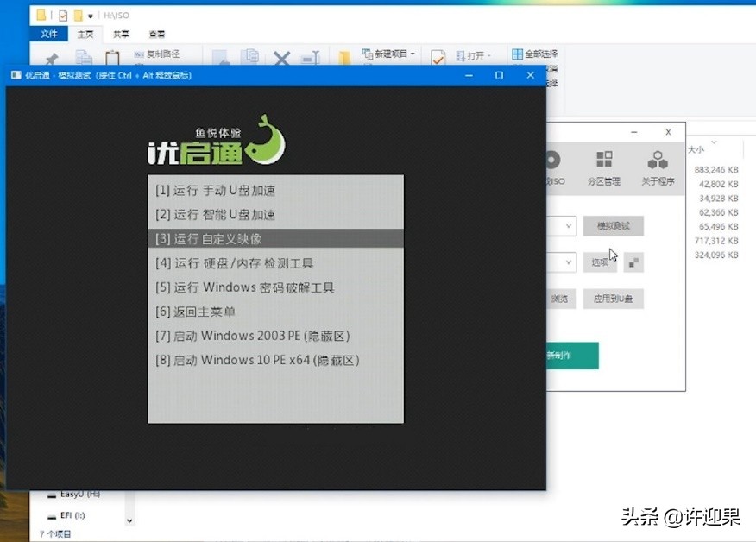Click the properties checkmark icon in ribbon

click(438, 58)
